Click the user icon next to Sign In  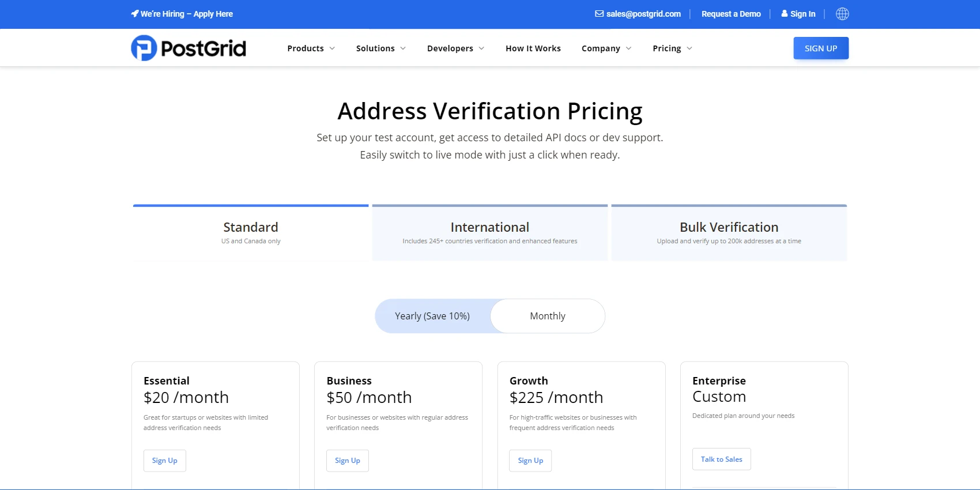pyautogui.click(x=785, y=13)
